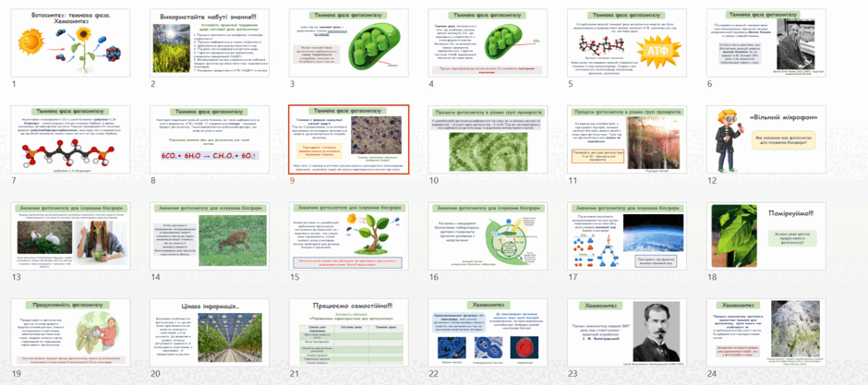The height and width of the screenshot is (385, 868).
Task: Select slide 5 with АТФ starburst
Action: pyautogui.click(x=627, y=42)
